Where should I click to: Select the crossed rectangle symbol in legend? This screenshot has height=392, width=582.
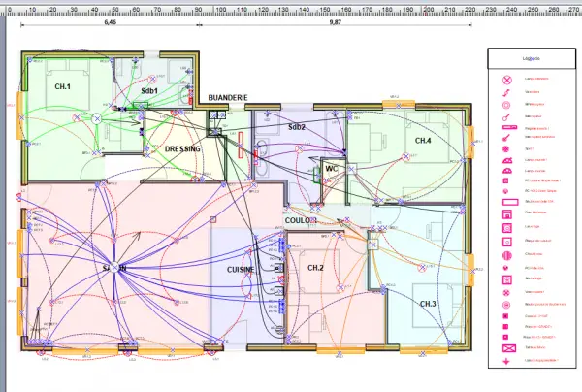tap(506, 347)
